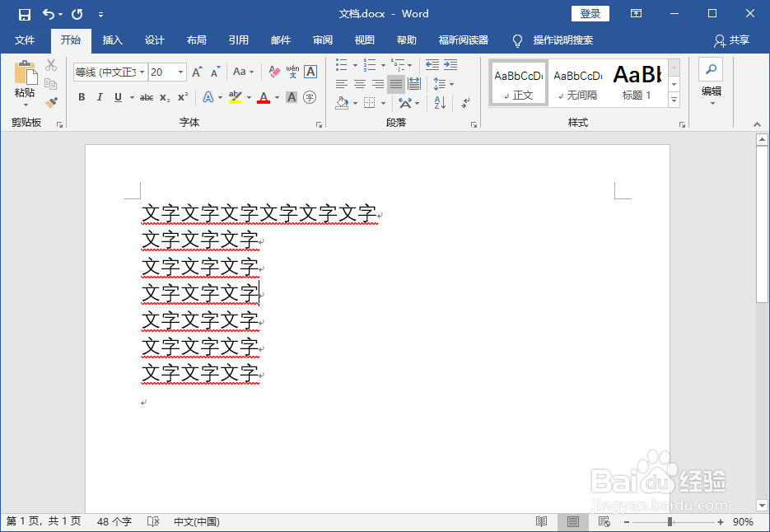Click the 登录 button in the title bar
770x532 pixels.
[590, 13]
